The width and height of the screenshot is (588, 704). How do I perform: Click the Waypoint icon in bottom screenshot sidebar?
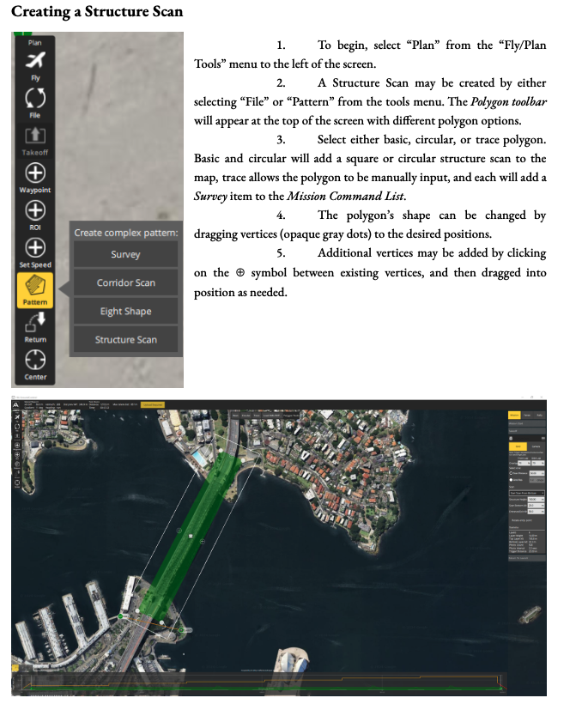point(17,445)
